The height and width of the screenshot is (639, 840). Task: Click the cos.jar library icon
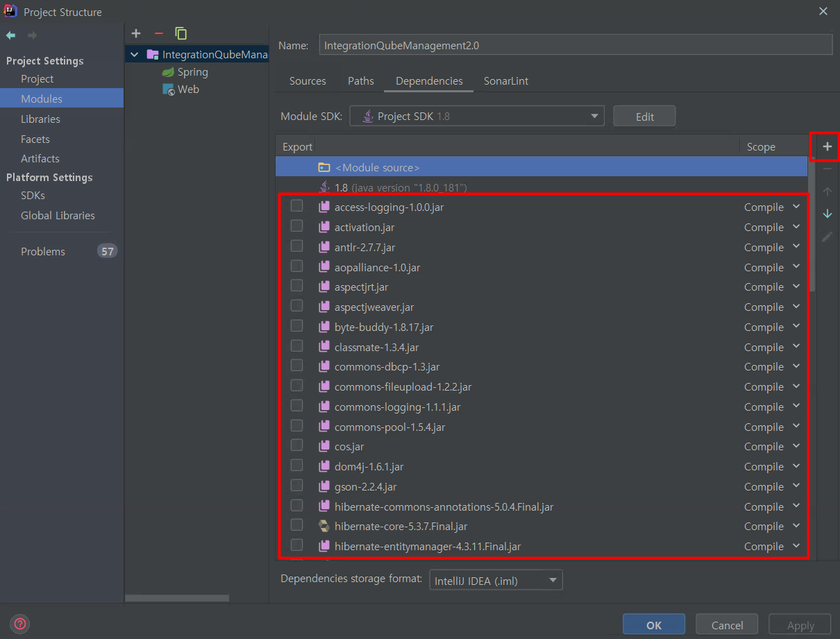coord(324,447)
